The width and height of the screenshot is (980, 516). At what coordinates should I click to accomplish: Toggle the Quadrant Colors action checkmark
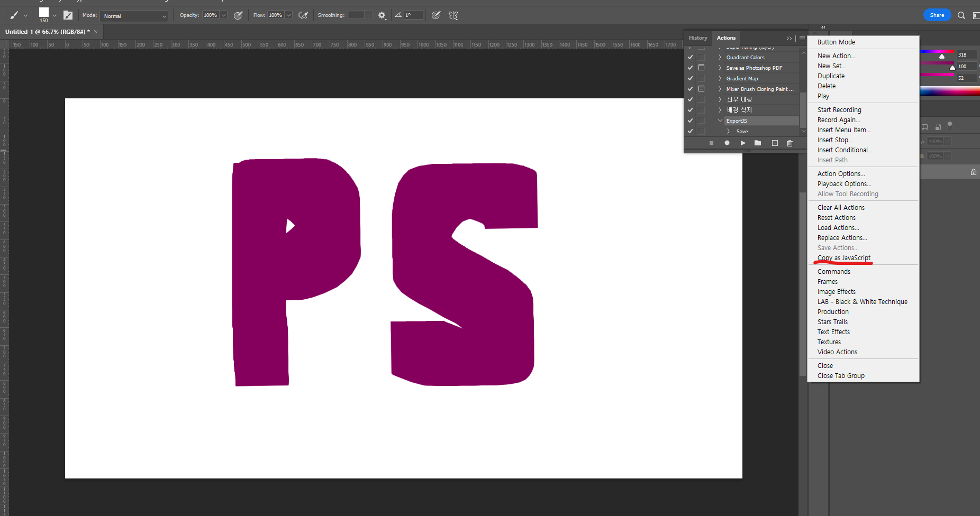coord(690,57)
